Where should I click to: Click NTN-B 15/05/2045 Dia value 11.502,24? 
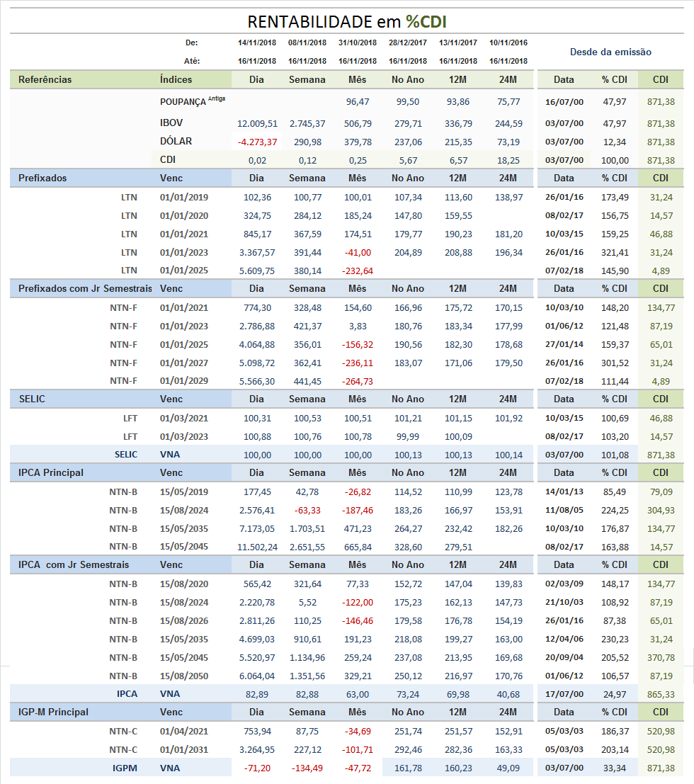257,547
